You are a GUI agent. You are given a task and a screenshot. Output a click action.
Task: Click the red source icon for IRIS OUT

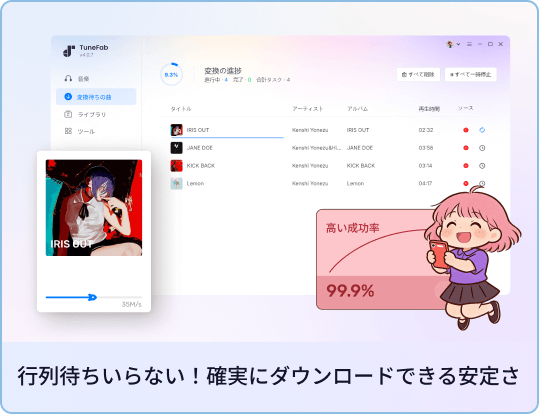(466, 130)
